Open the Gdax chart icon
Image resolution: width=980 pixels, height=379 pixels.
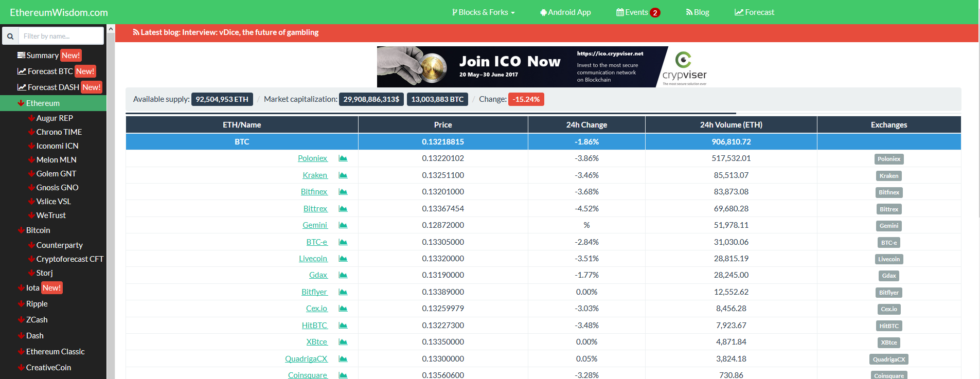(x=343, y=275)
